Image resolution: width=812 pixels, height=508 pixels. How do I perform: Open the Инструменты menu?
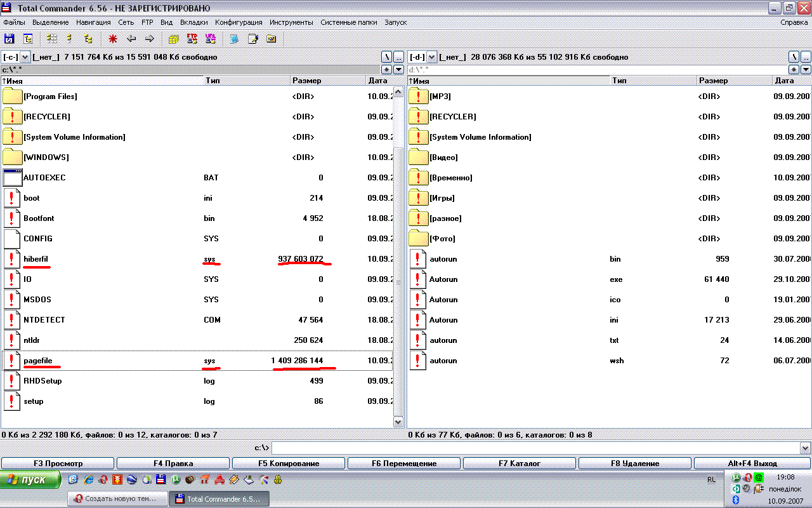[x=291, y=22]
